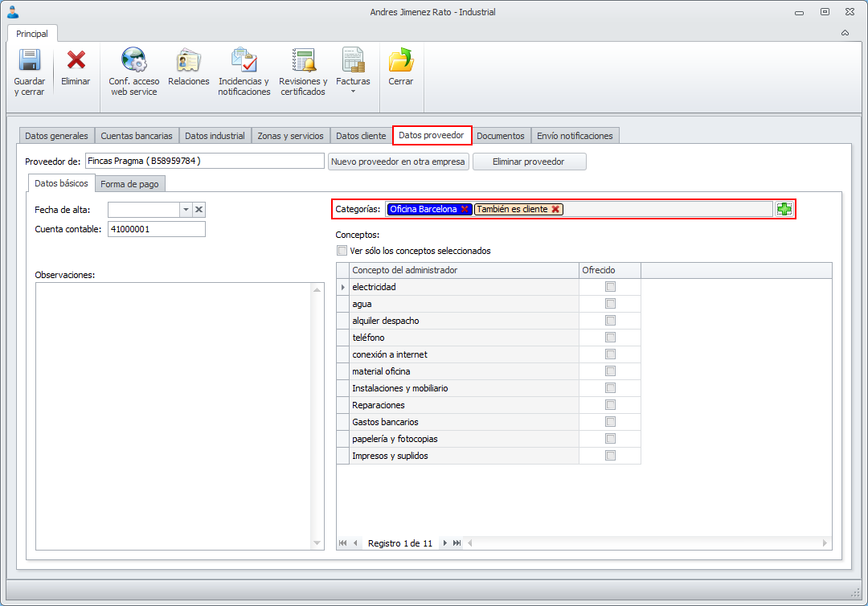Click the Cuenta contable input field
Viewport: 868px width, 606px height.
pyautogui.click(x=156, y=229)
